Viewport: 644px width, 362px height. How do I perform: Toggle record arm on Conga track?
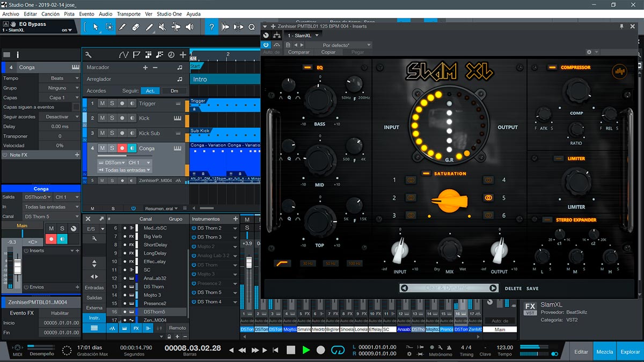[x=122, y=148]
